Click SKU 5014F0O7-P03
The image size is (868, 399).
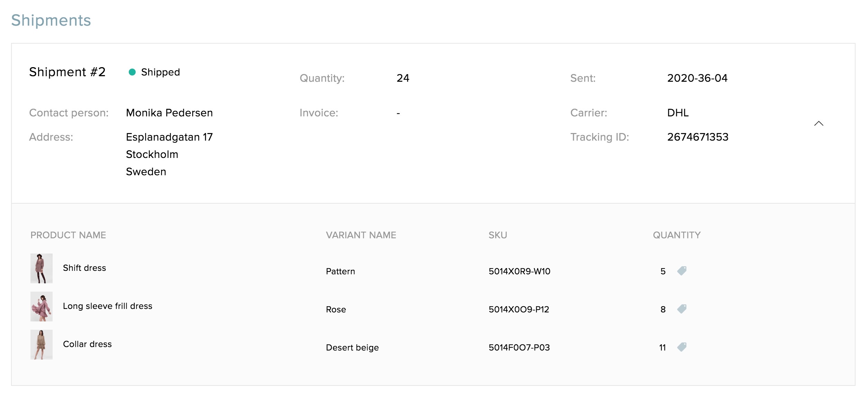coord(519,348)
